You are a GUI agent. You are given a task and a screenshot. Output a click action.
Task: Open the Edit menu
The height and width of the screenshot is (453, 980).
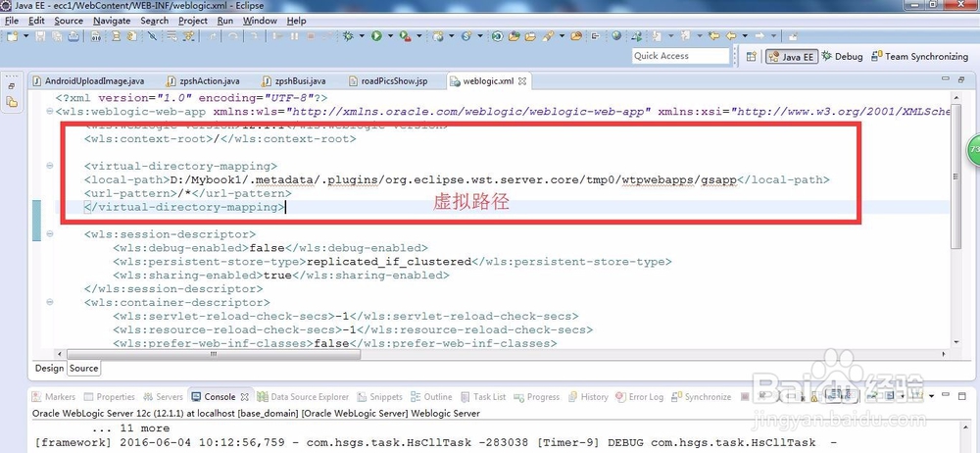pos(36,21)
